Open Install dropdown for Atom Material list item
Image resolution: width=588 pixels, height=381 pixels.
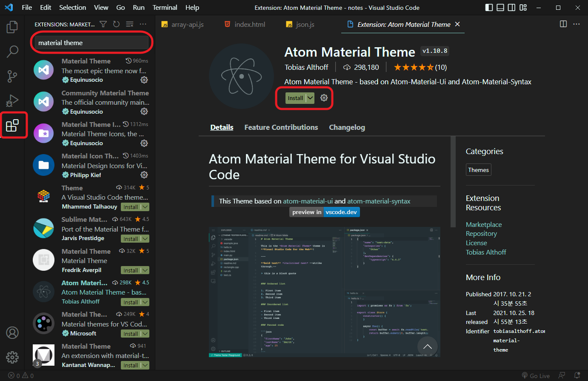145,302
